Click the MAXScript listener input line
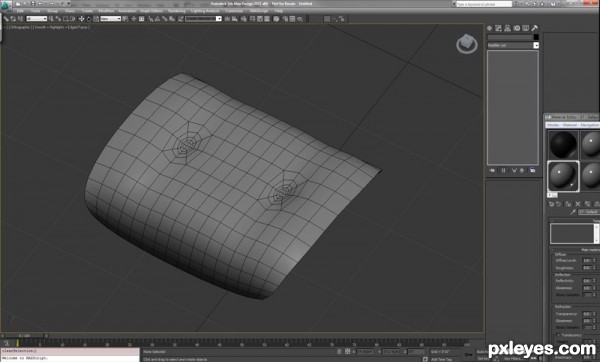Viewport: 600px width, 362px height. point(70,358)
